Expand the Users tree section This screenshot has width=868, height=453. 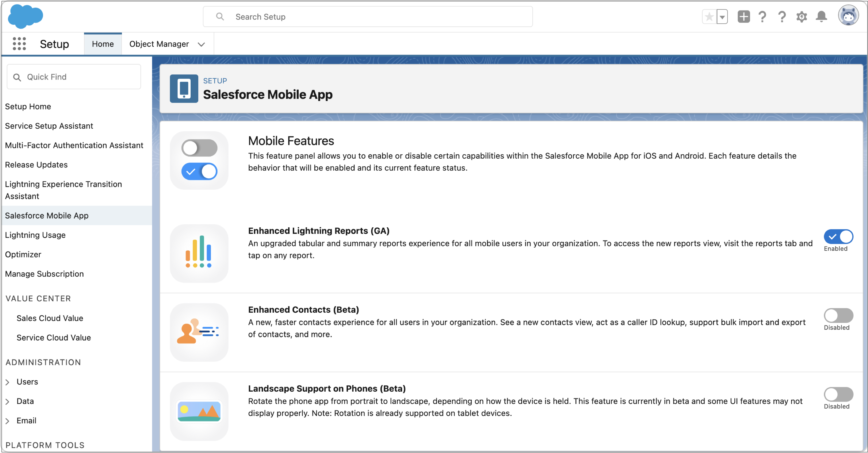tap(7, 382)
